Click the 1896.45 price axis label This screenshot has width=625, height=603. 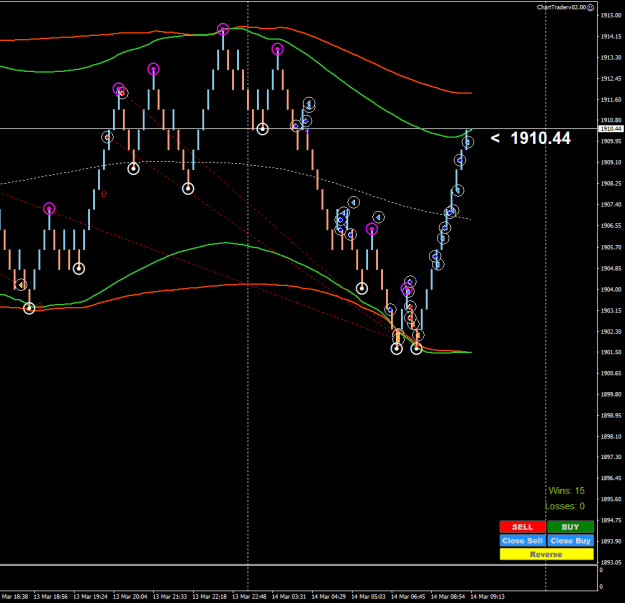(x=611, y=478)
